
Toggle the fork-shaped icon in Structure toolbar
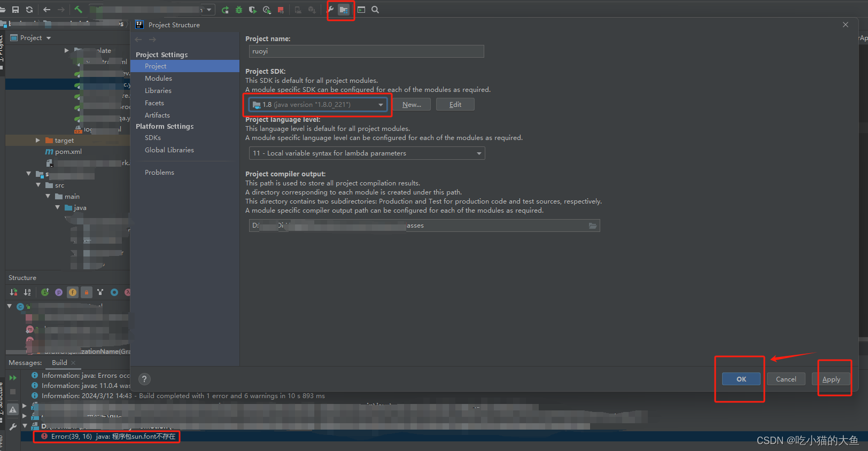point(100,292)
